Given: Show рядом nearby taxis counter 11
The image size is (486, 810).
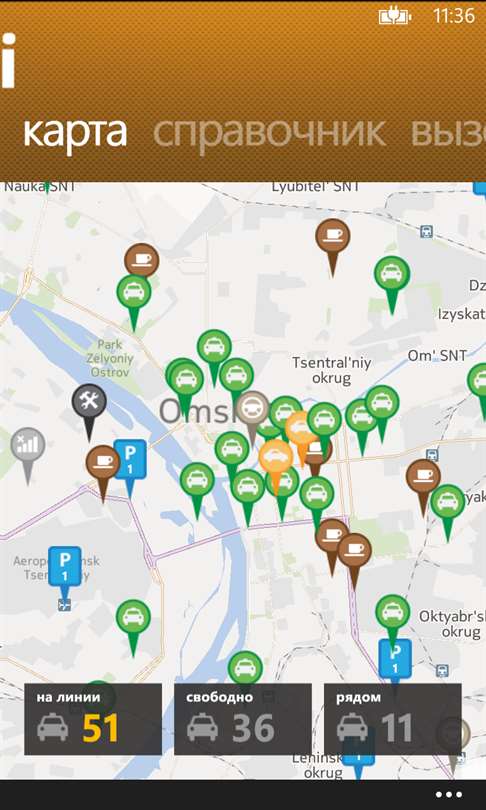Looking at the screenshot, I should click(x=393, y=719).
